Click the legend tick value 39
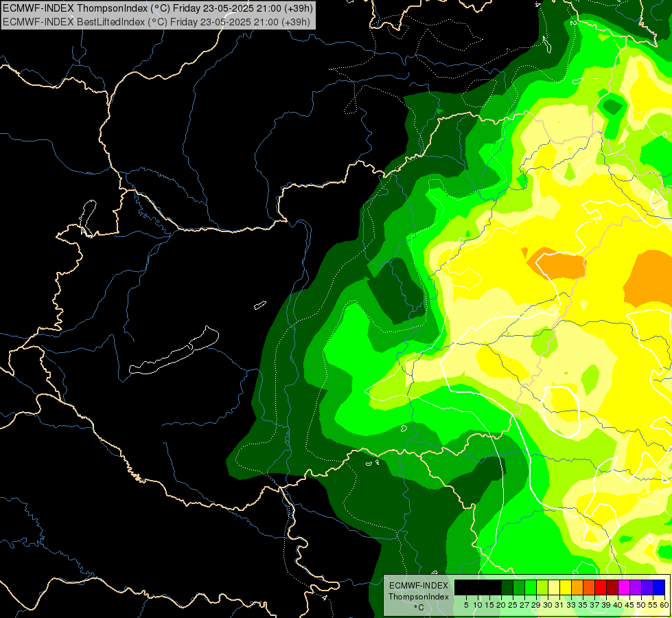 (606, 605)
